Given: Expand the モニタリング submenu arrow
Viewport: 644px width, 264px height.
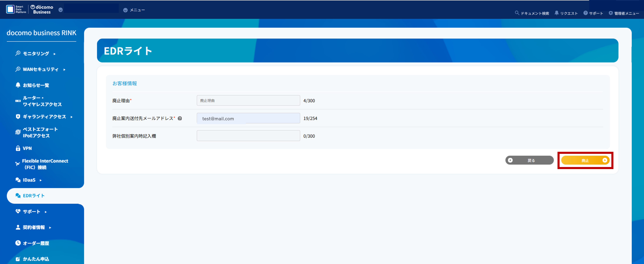Looking at the screenshot, I should coord(54,54).
